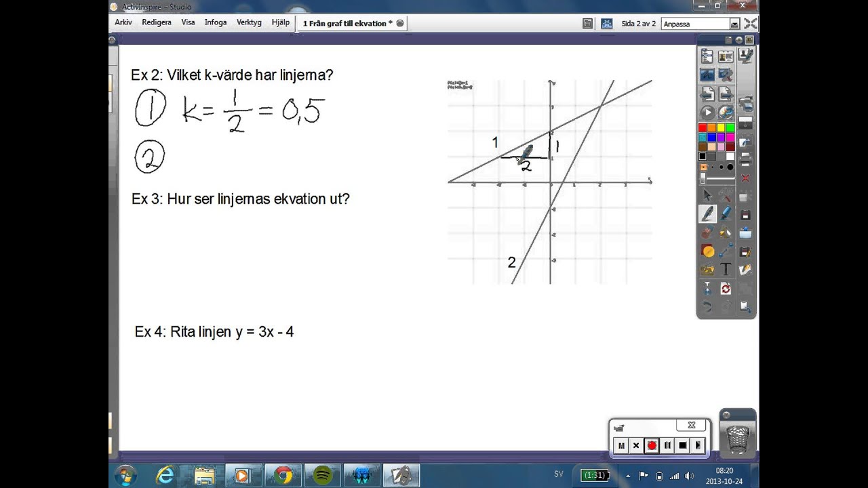Screen dimensions: 868x488
Task: Select the Highlighter tool
Action: (726, 213)
